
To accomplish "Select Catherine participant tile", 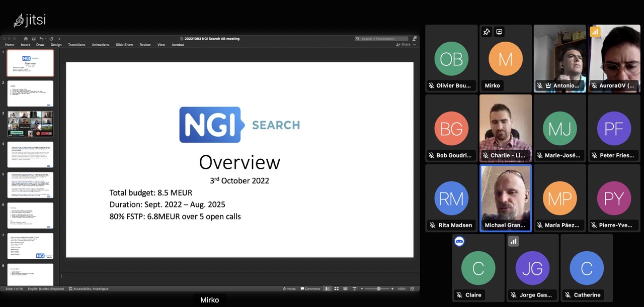I will coord(587,268).
